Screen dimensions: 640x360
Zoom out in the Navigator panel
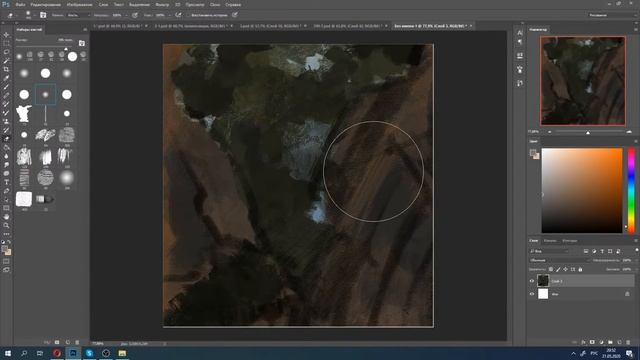549,132
